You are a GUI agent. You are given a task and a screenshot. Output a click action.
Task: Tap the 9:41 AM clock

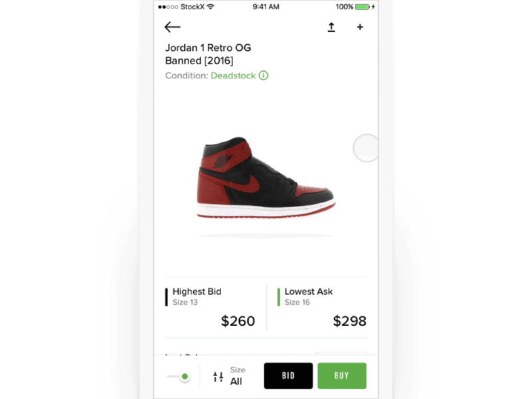(x=266, y=7)
